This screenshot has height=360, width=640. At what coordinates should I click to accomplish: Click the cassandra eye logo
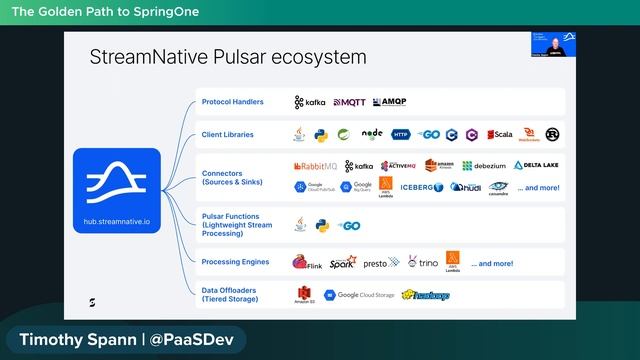(498, 188)
